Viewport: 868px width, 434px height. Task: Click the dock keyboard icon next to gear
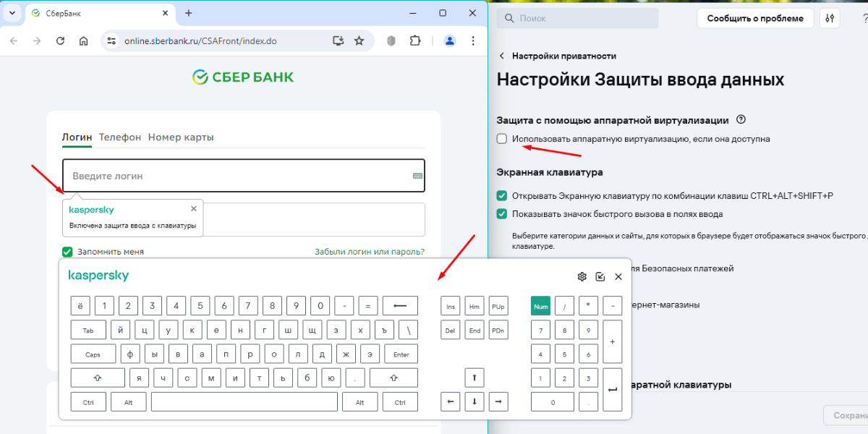point(600,276)
